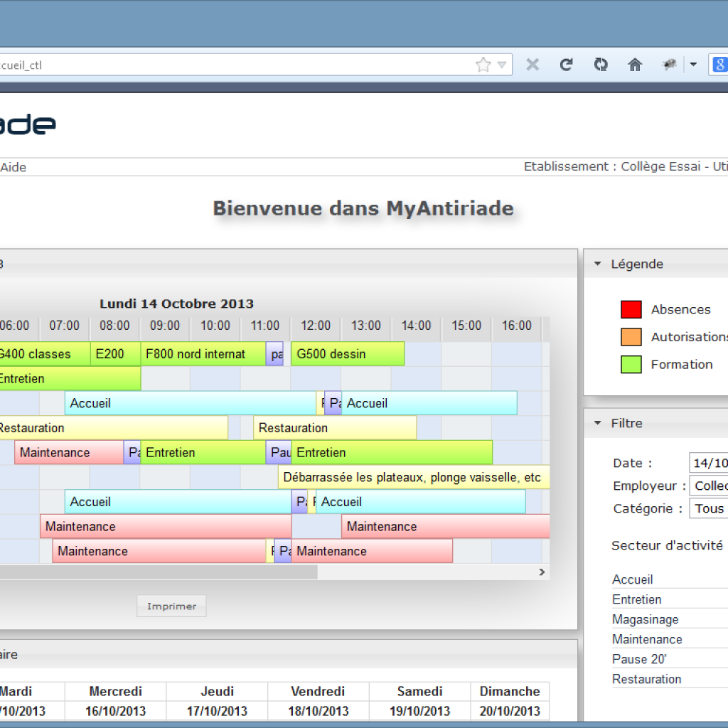This screenshot has height=728, width=728.
Task: Collapse the Légende panel
Action: pos(596,263)
